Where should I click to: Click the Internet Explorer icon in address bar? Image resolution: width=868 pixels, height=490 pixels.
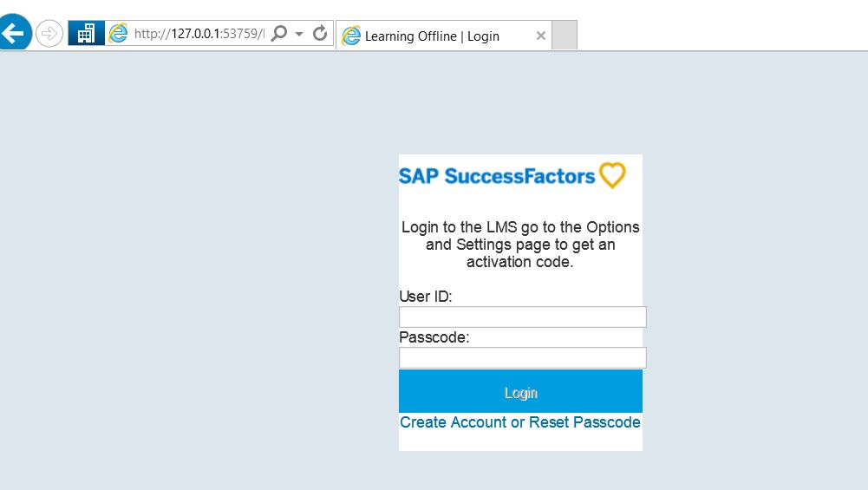tap(118, 33)
